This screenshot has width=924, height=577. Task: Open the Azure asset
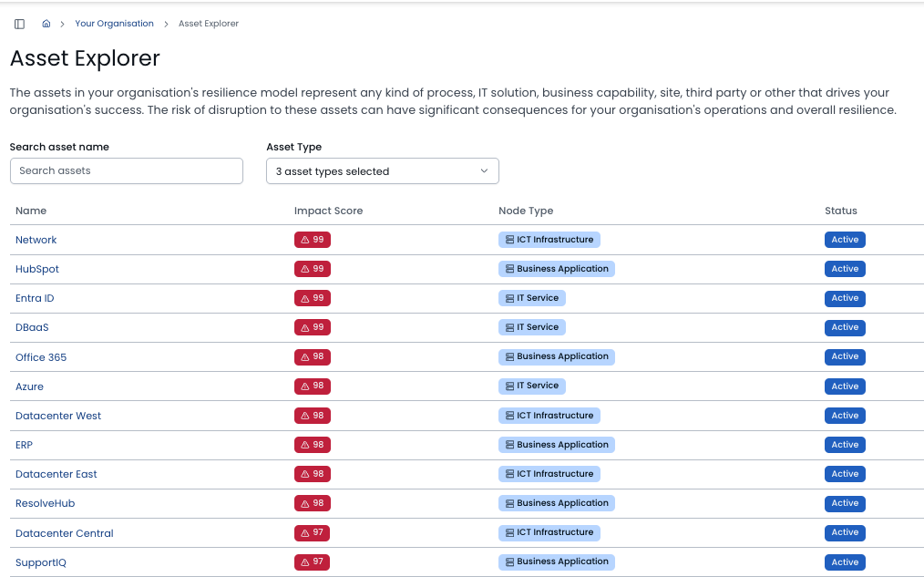(29, 386)
